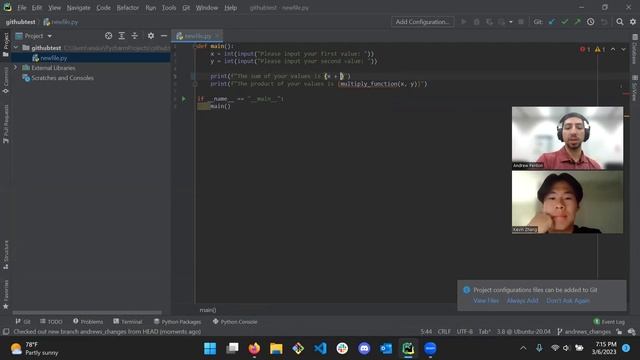Screen dimensions: 640x360
Task: Open the View menu
Action: pos(54,8)
